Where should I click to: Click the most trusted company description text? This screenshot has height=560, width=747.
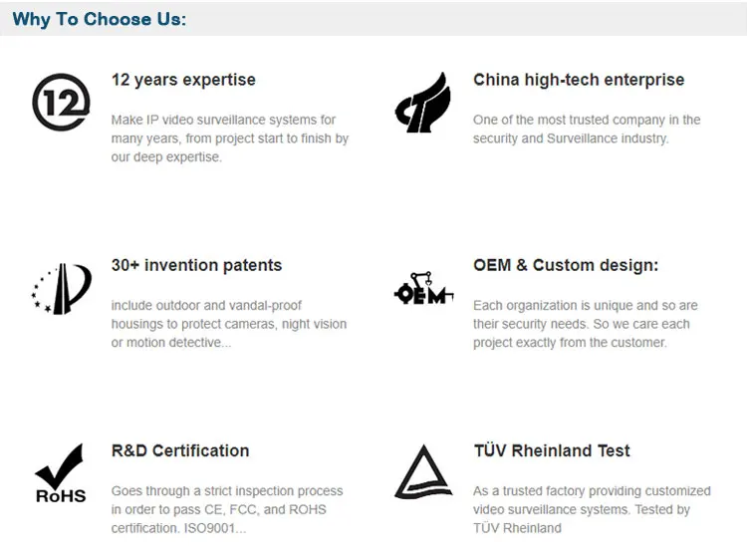pos(586,130)
